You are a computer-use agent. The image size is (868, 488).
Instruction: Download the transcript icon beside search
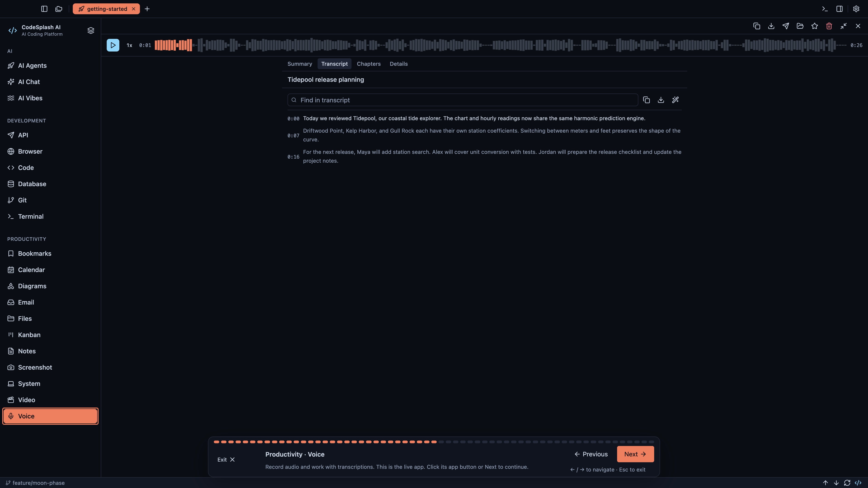661,100
